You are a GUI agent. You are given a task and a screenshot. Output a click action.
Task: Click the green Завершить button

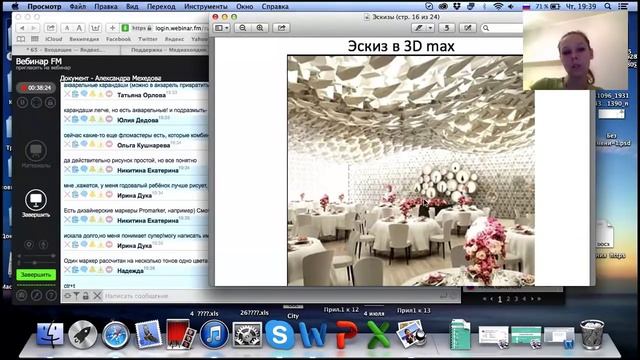point(36,275)
